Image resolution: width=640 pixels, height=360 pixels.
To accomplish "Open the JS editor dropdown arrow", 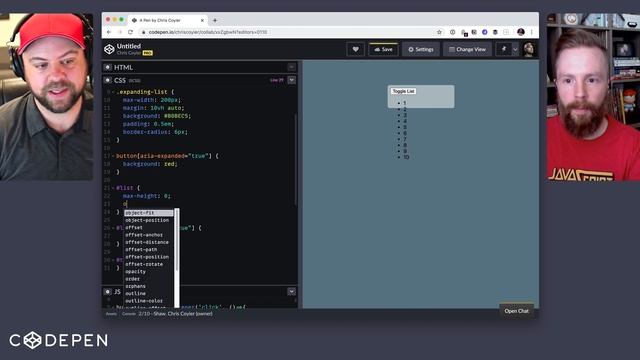I will tap(291, 292).
